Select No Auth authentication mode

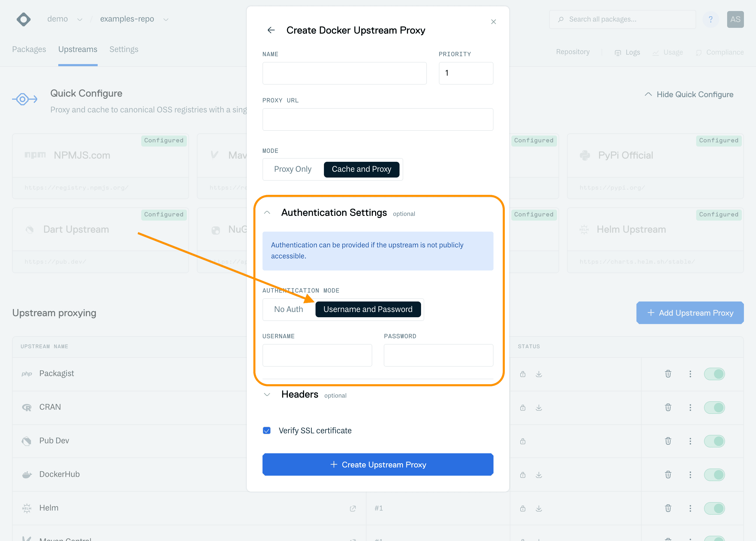pos(288,309)
